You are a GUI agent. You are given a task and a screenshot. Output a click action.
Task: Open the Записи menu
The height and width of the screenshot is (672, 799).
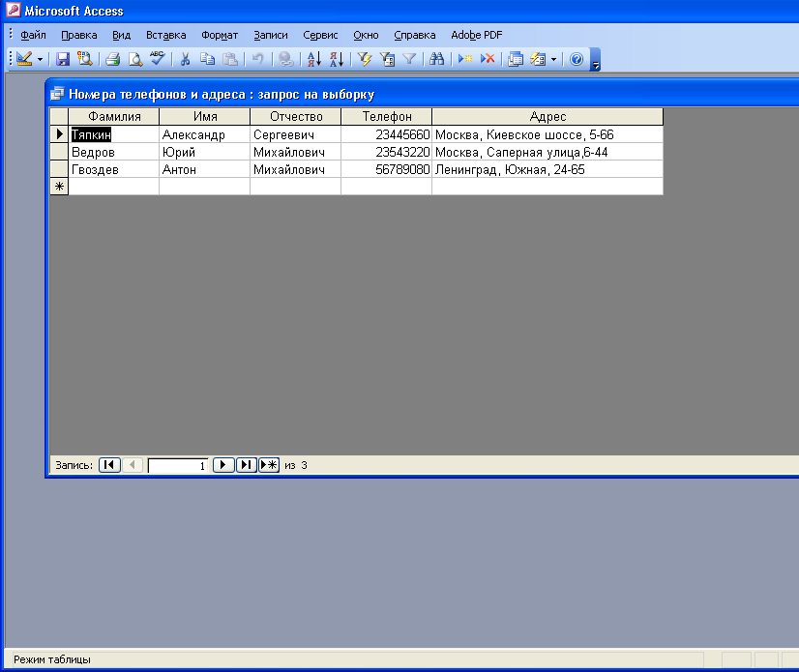tap(271, 35)
